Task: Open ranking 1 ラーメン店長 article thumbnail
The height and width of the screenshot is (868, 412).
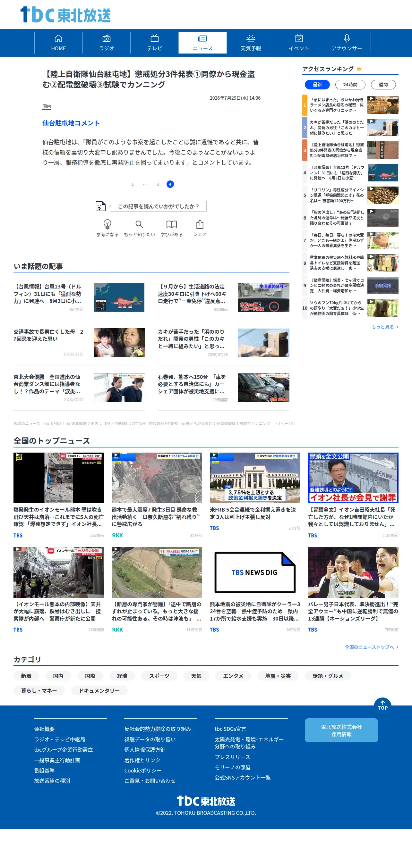Action: coord(383,105)
